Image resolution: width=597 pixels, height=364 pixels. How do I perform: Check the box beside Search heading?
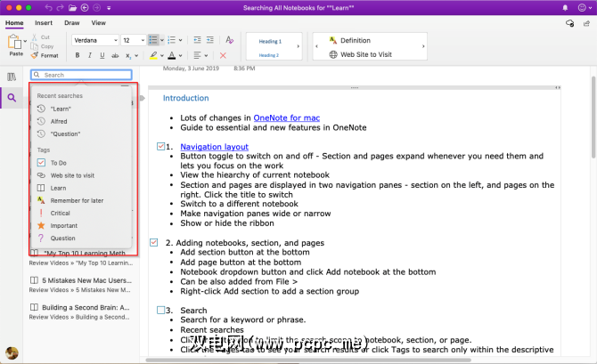tap(160, 310)
